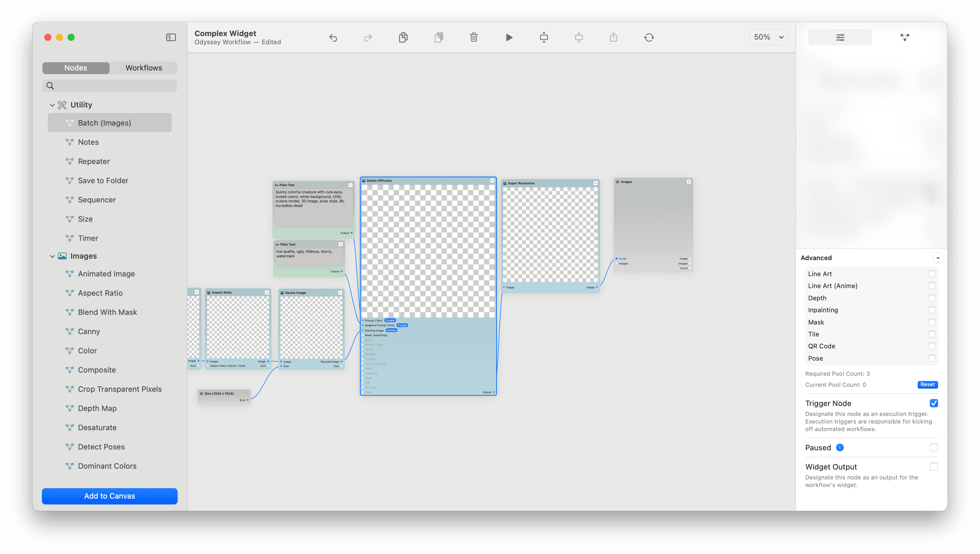The height and width of the screenshot is (554, 980).
Task: Click the Utility tools category icon
Action: (62, 105)
